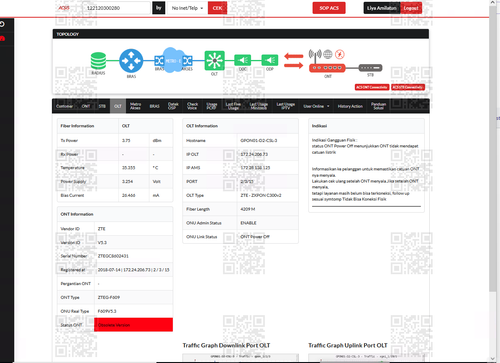
Task: Click the Temperature value 35.355
Action: (x=129, y=168)
